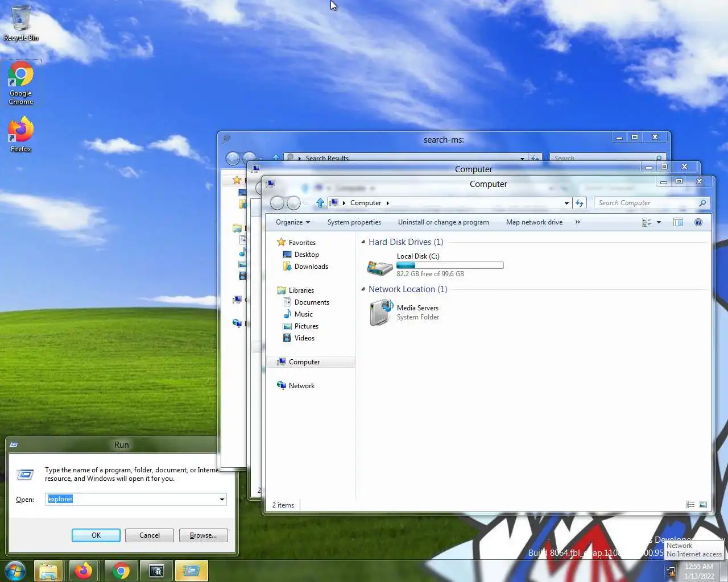
Task: Open the Start menu orb
Action: click(x=15, y=571)
